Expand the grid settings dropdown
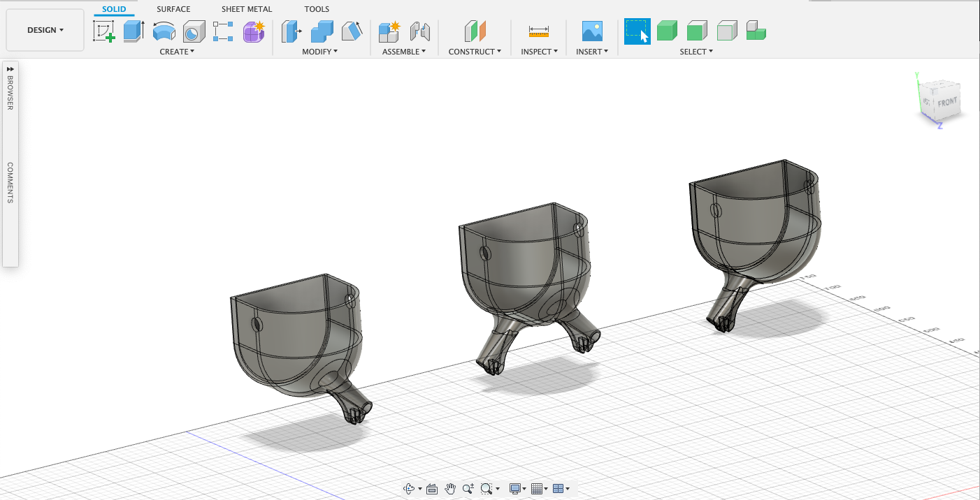Viewport: 980px width, 500px height. 546,488
